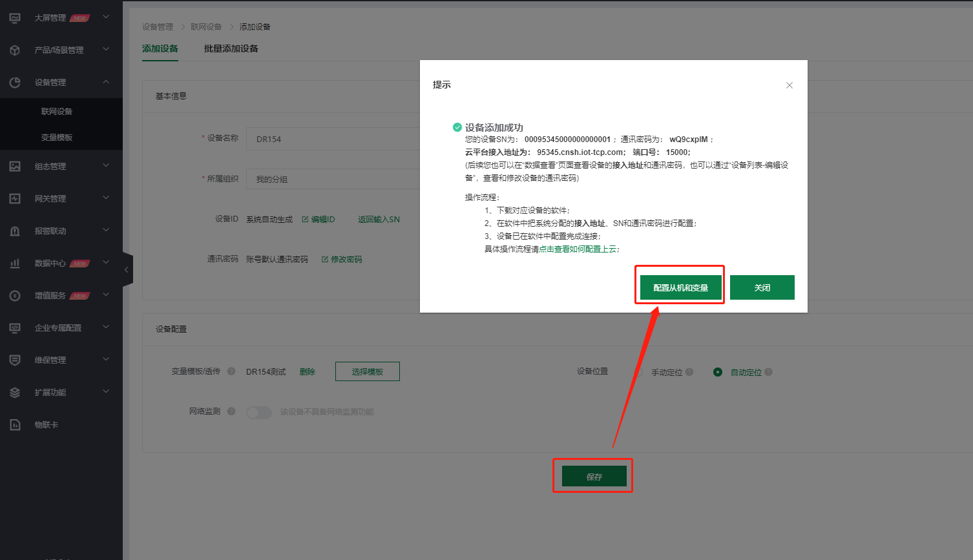Open the 变量模板 submenu item
The image size is (973, 560).
click(x=57, y=138)
